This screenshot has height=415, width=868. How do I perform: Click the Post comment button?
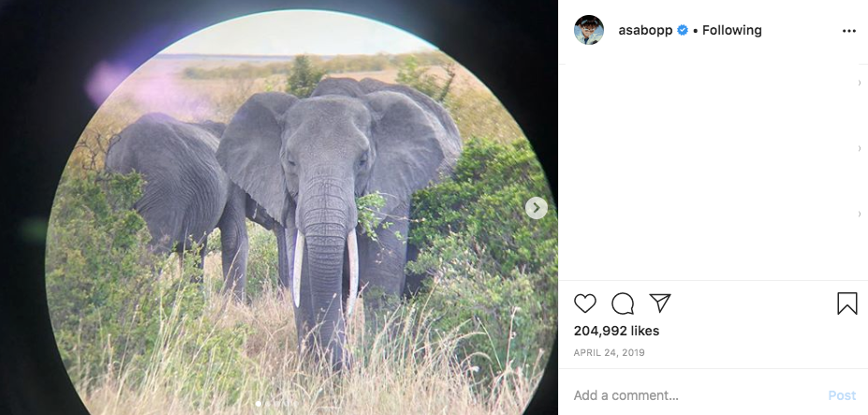[842, 395]
